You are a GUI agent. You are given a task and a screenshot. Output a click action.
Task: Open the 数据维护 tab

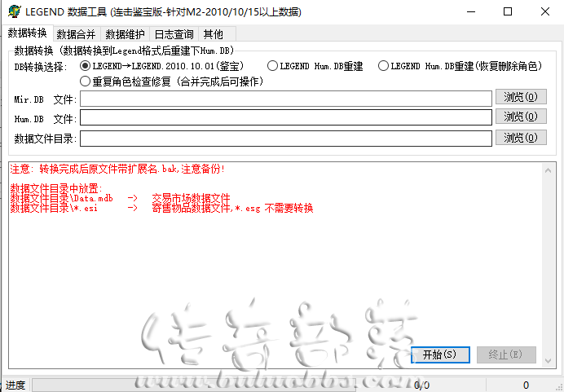tap(126, 34)
